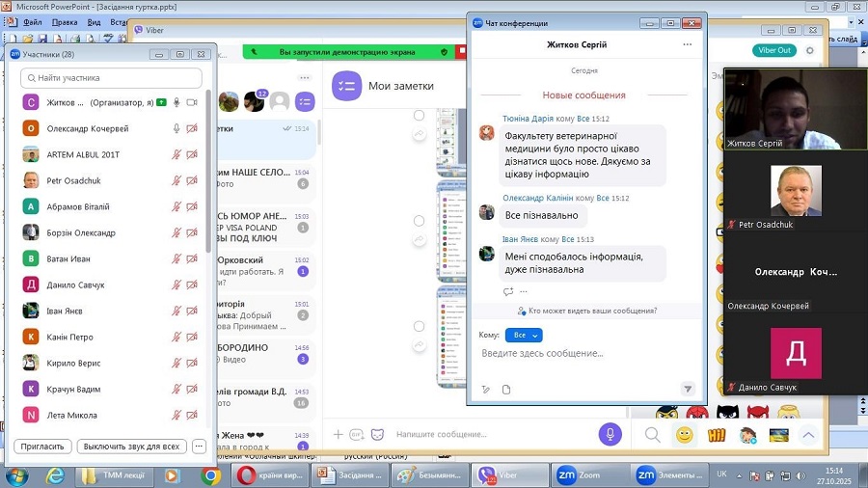Click the send message arrow in Zoom chat
The height and width of the screenshot is (488, 868).
click(x=688, y=389)
